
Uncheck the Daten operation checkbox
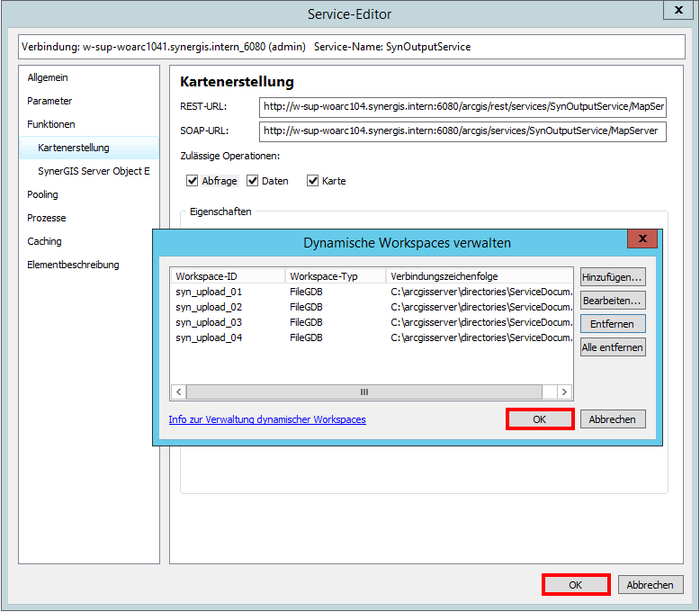pyautogui.click(x=253, y=181)
